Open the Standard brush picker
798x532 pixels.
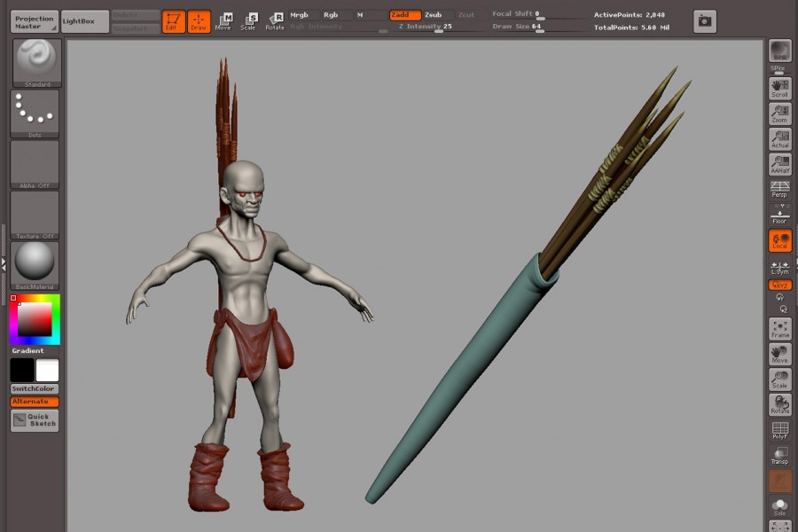(x=35, y=62)
